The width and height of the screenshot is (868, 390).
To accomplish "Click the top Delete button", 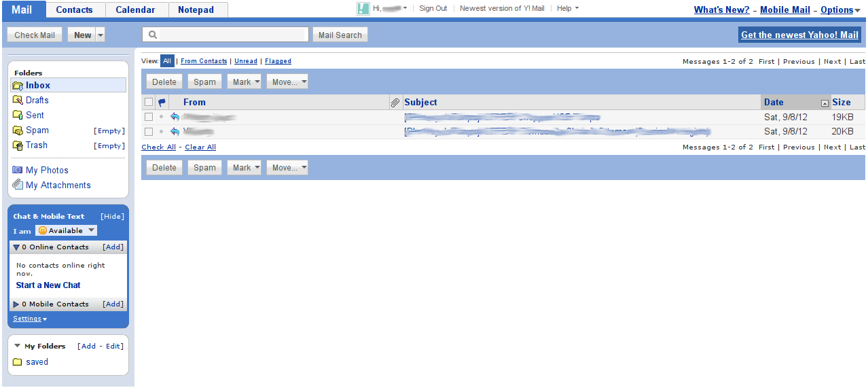I will point(164,82).
